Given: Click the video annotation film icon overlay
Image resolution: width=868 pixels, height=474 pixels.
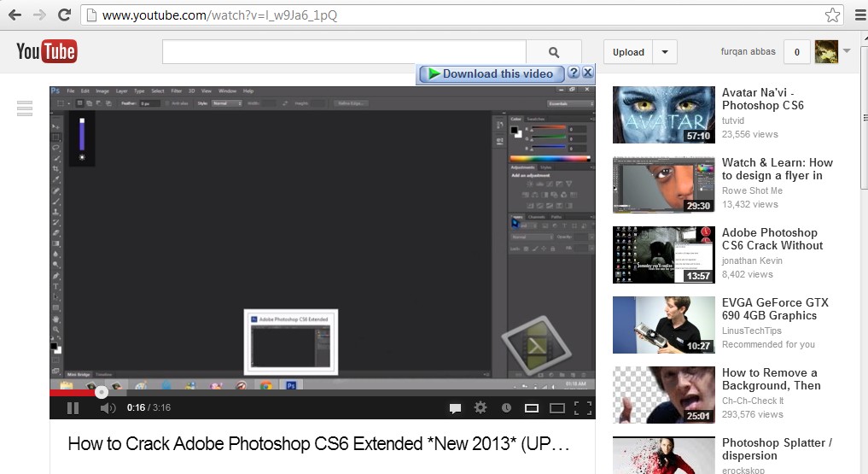Looking at the screenshot, I should pos(536,346).
